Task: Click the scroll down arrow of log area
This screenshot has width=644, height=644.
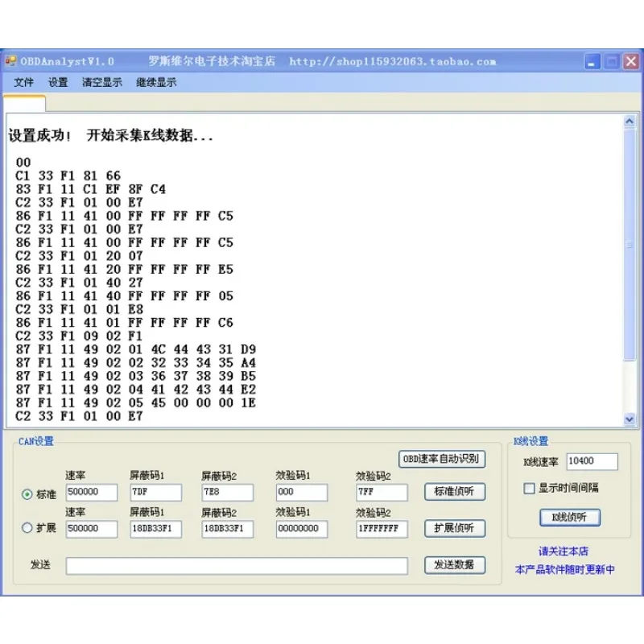Action: tap(630, 419)
